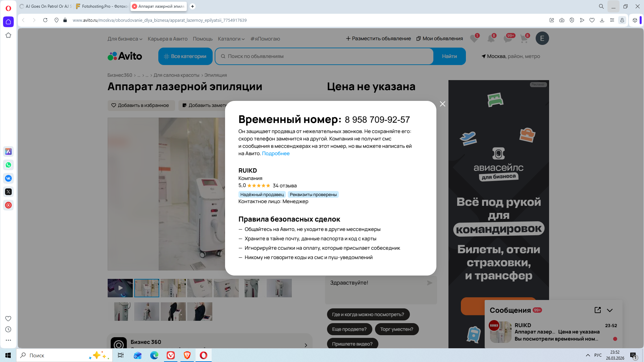Image resolution: width=644 pixels, height=362 pixels.
Task: Open WhatsApp in Opera sidebar
Action: (x=8, y=165)
